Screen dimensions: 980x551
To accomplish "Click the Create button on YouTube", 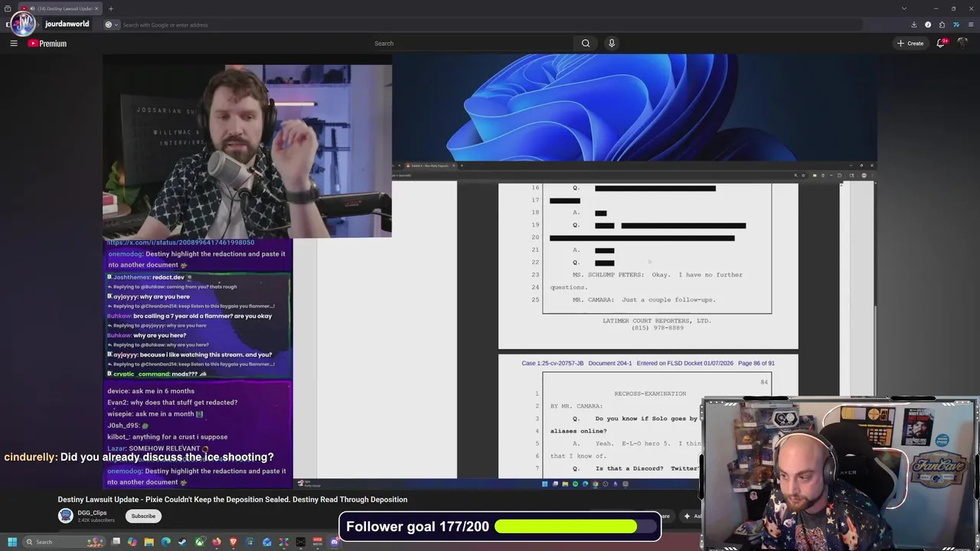I will [x=910, y=44].
